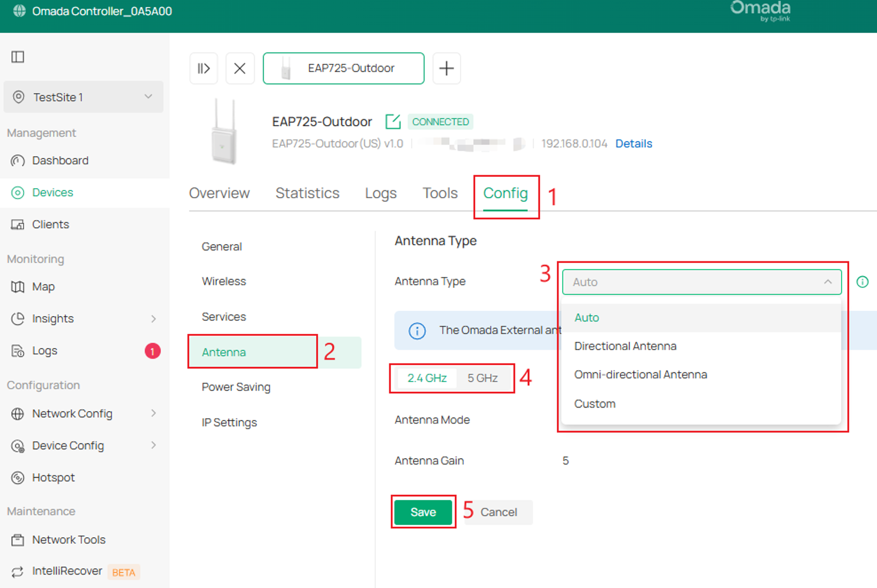Open Network Tools in Maintenance

click(x=68, y=539)
